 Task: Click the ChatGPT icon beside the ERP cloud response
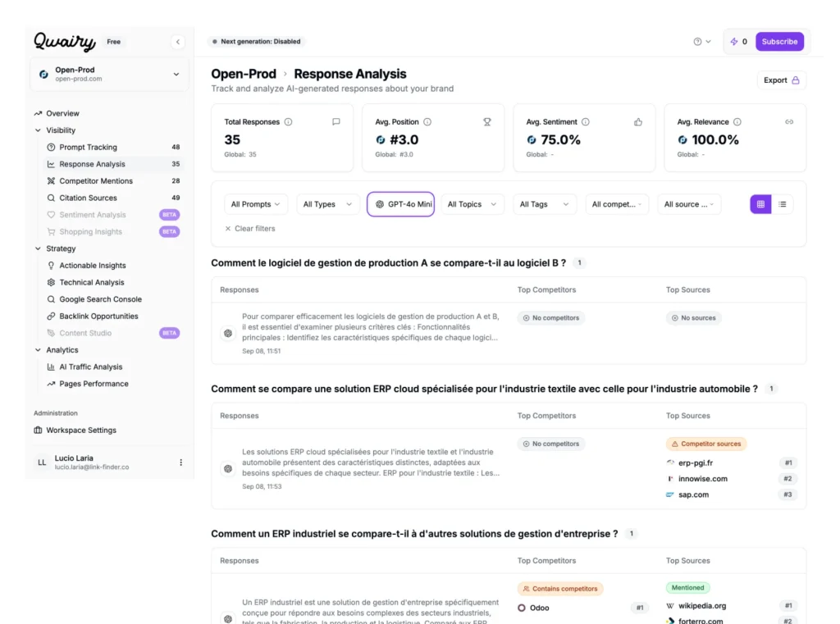228,469
